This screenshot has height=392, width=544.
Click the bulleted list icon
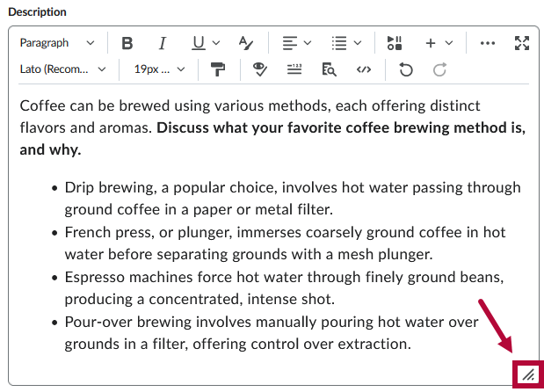[339, 43]
